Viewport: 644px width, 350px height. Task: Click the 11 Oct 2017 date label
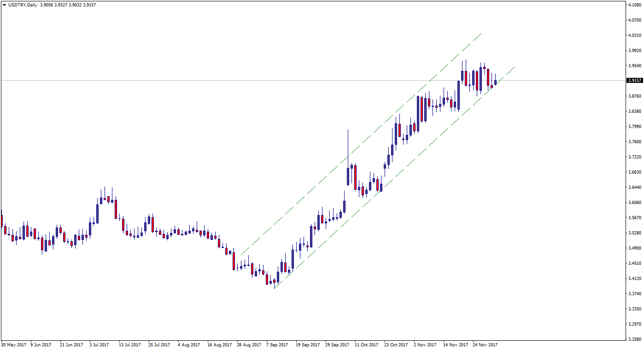pyautogui.click(x=366, y=344)
